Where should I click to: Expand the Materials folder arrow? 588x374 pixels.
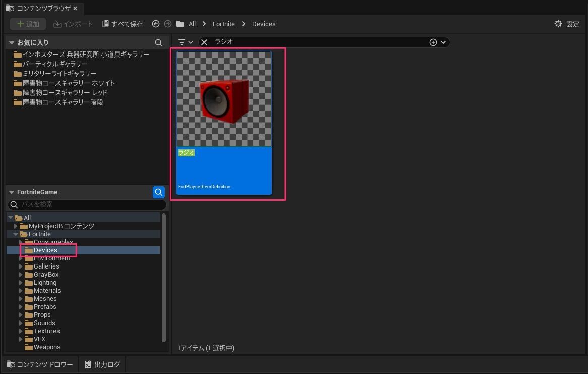[21, 291]
